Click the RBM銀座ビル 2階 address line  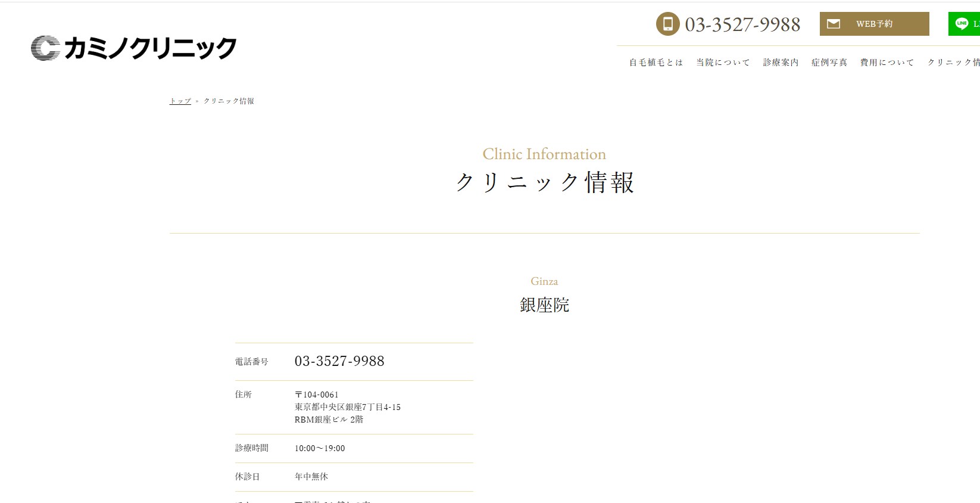pyautogui.click(x=329, y=420)
